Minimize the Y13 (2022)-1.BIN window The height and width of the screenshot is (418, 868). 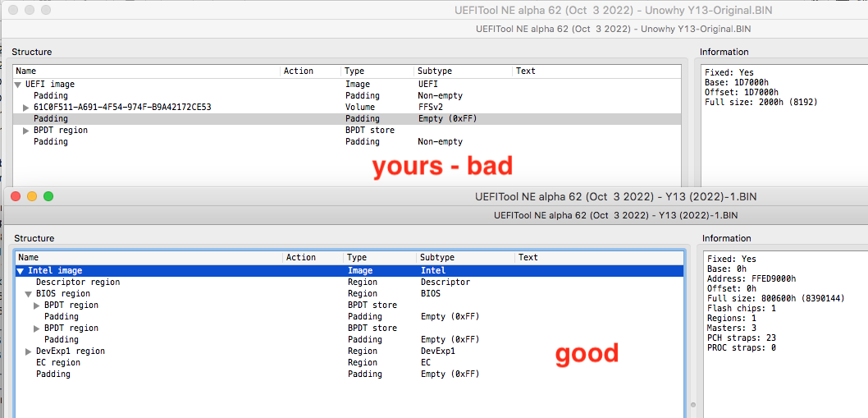tap(32, 196)
